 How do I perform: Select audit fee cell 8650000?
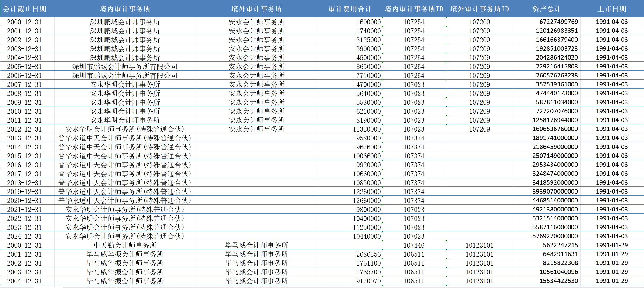pos(350,67)
